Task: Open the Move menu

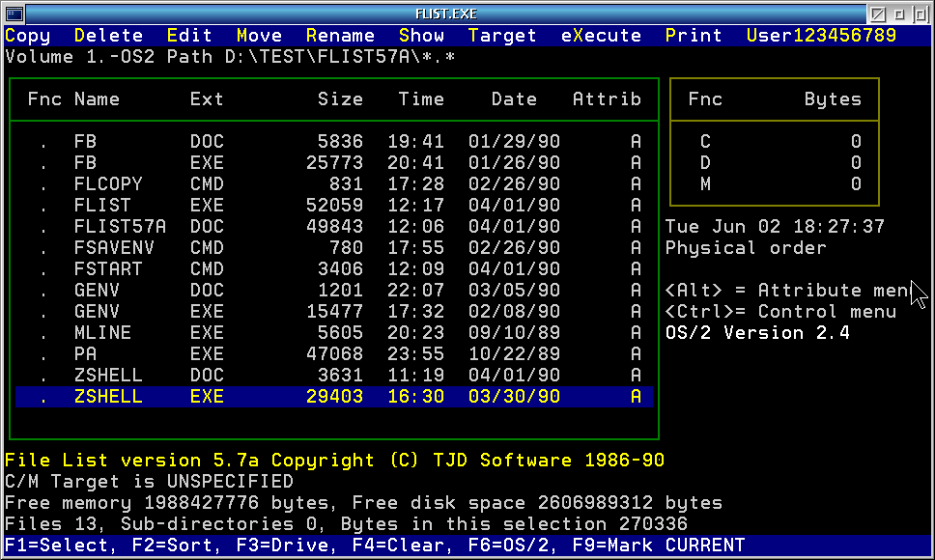Action: [x=260, y=36]
